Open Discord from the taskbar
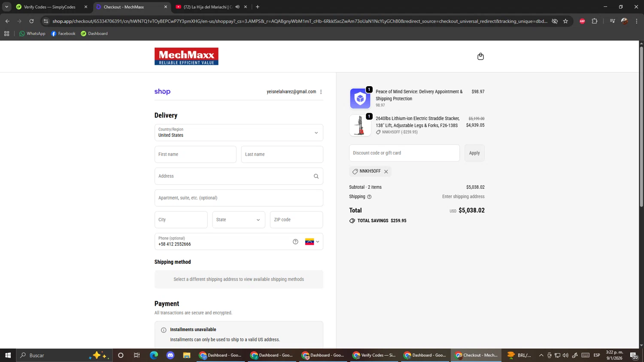Viewport: 644px width, 362px height. tap(170, 355)
